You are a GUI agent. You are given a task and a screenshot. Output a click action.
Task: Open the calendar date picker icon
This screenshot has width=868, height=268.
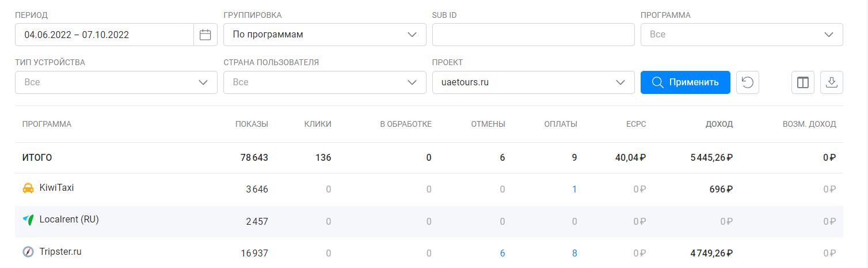pyautogui.click(x=205, y=35)
